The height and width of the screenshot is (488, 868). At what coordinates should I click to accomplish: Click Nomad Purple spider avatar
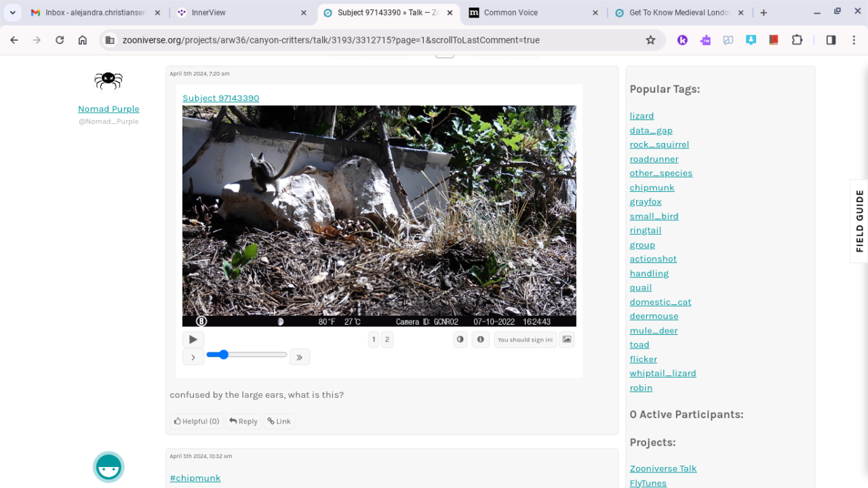coord(108,81)
